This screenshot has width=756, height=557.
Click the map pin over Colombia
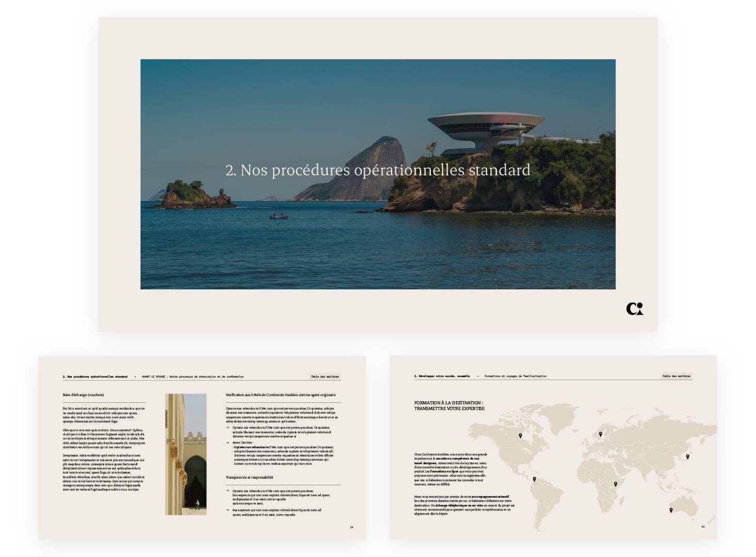534,479
